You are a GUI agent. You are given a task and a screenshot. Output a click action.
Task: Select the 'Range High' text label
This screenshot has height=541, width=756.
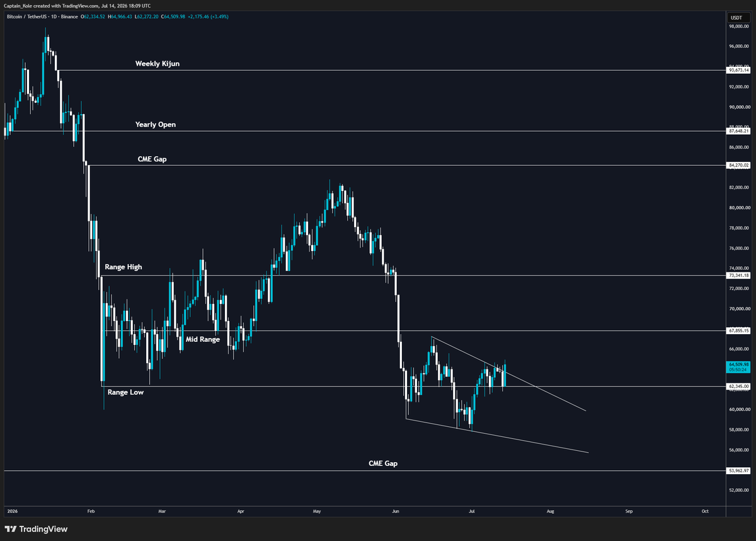[123, 267]
